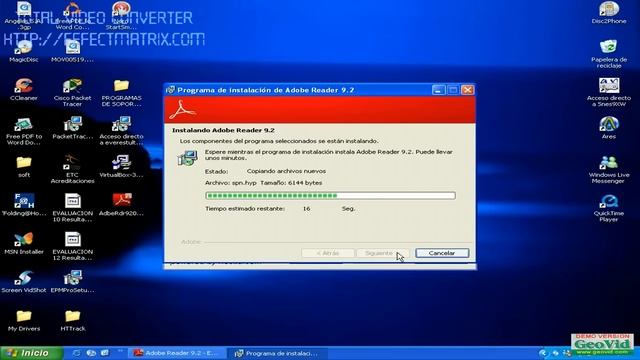Click the "Tiempo estimado restante" label
Screen dimensions: 640x360
click(245, 209)
